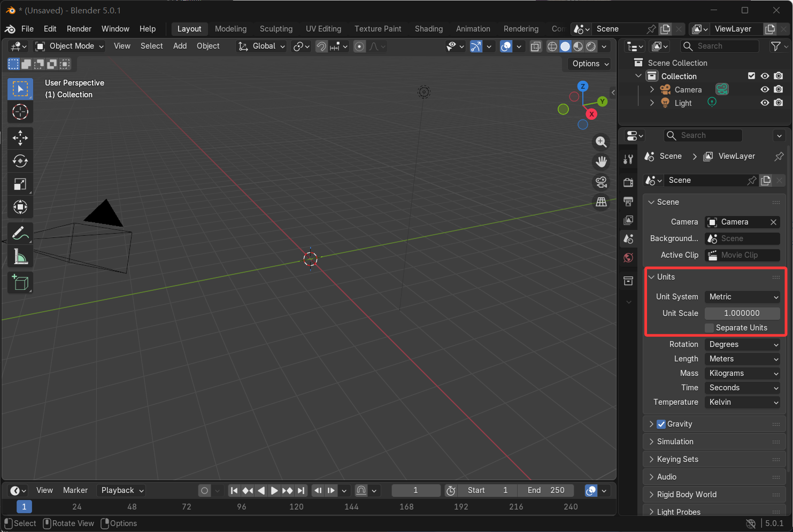Click the Add Cube tool icon
Viewport: 793px width, 532px height.
pos(20,283)
